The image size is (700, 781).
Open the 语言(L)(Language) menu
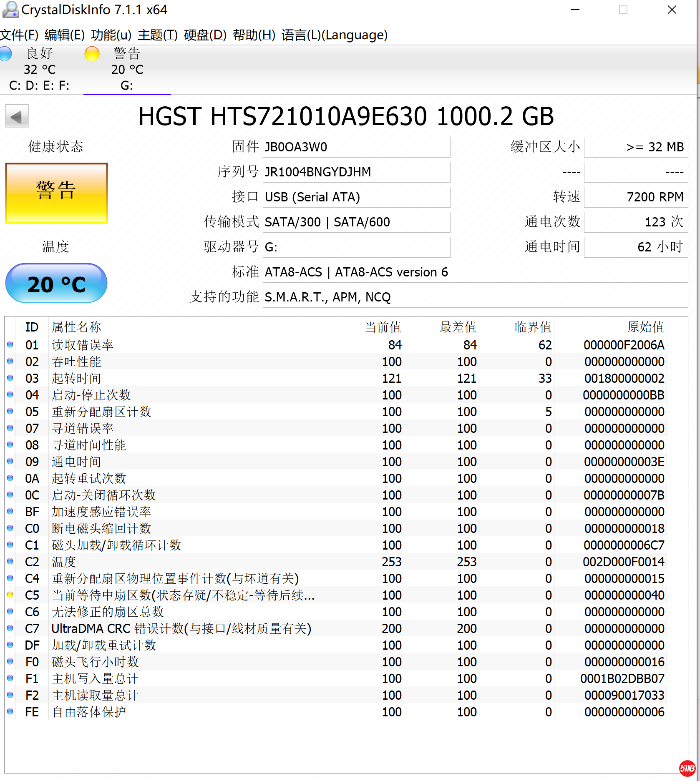click(x=334, y=35)
